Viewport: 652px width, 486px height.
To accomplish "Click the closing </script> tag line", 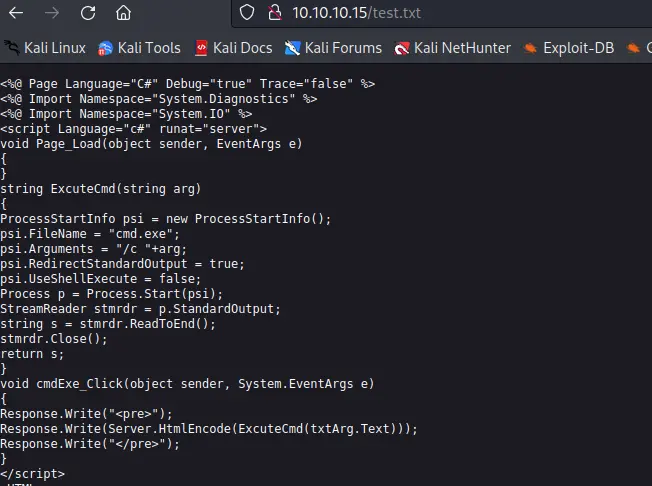I will point(32,474).
